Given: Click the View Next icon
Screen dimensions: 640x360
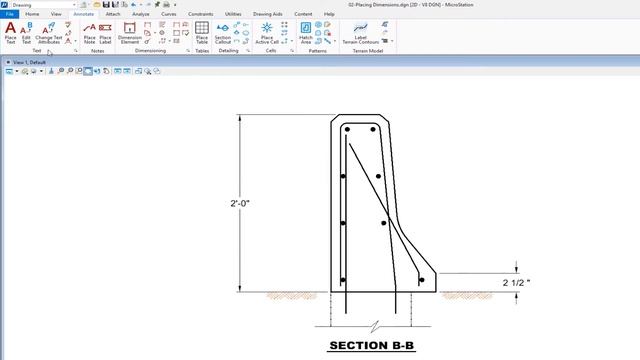Looking at the screenshot, I should pos(127,71).
